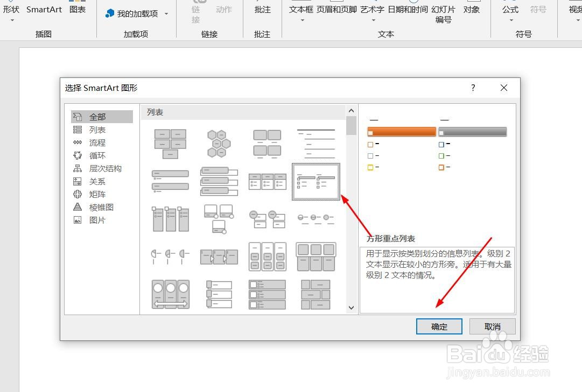Insert a comment via 批注 button
This screenshot has height=392, width=582.
262,10
